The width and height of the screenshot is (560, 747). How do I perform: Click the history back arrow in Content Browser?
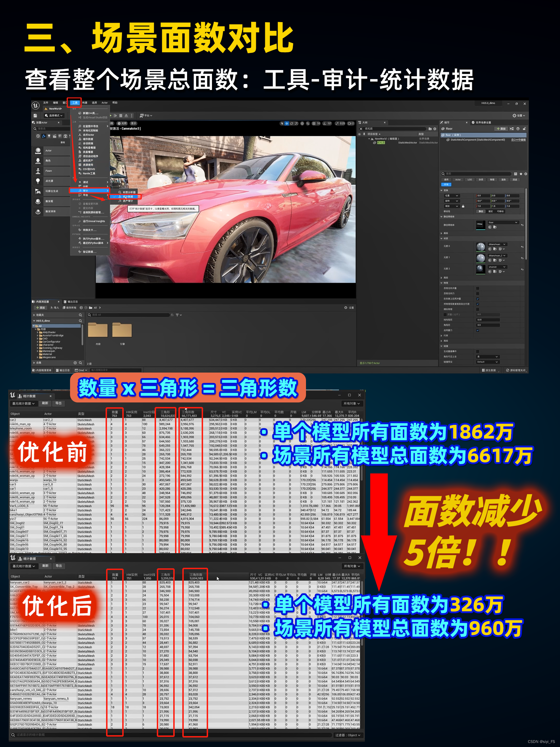[81, 308]
